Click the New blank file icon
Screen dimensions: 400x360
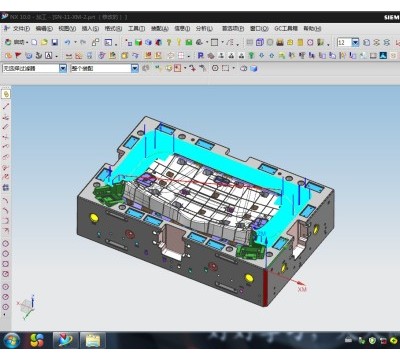[34, 42]
